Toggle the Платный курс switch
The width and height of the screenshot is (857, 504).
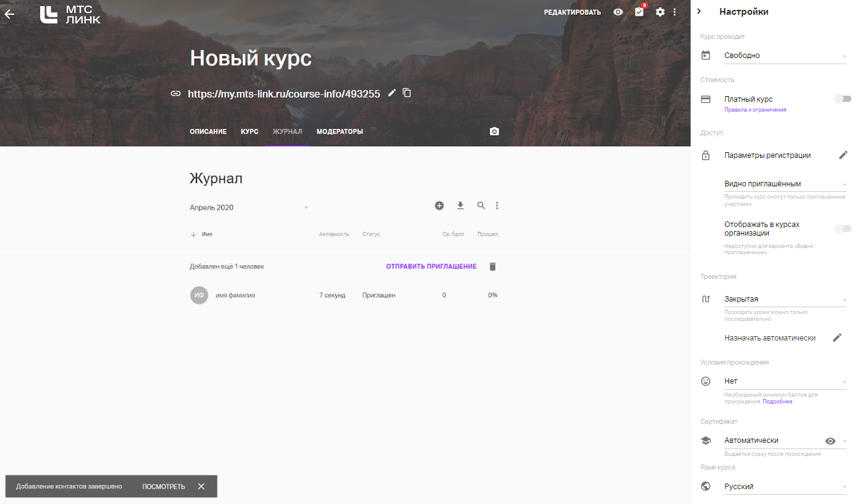click(x=843, y=99)
